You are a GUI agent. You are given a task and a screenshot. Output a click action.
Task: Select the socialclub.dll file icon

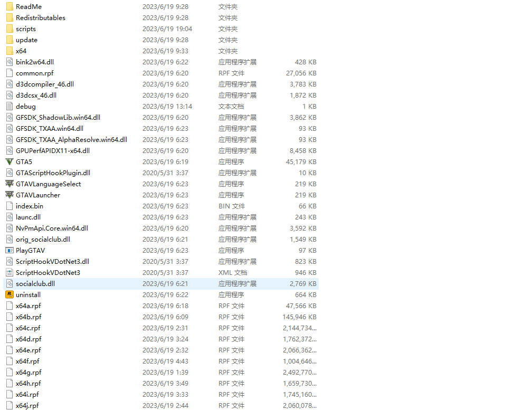click(x=9, y=283)
